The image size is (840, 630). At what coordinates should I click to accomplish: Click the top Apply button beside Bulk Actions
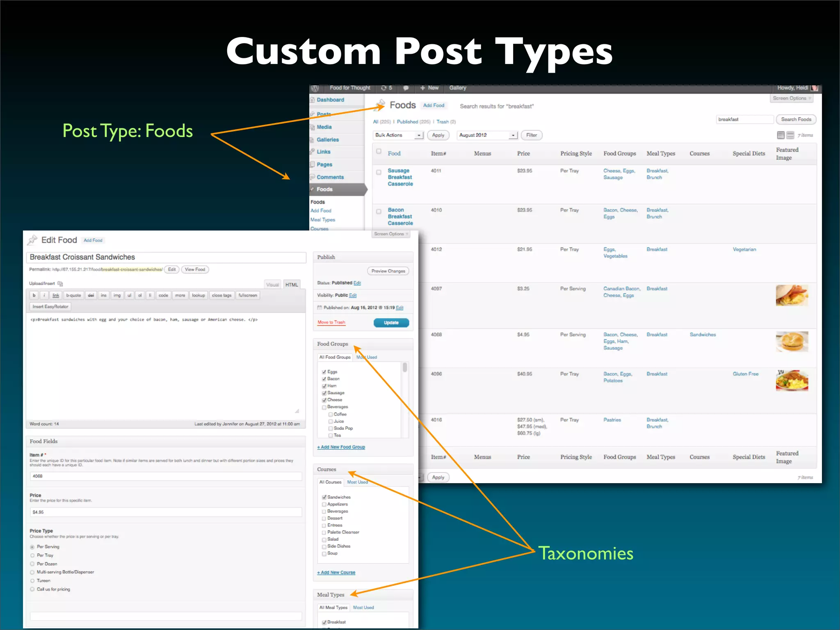pyautogui.click(x=438, y=135)
